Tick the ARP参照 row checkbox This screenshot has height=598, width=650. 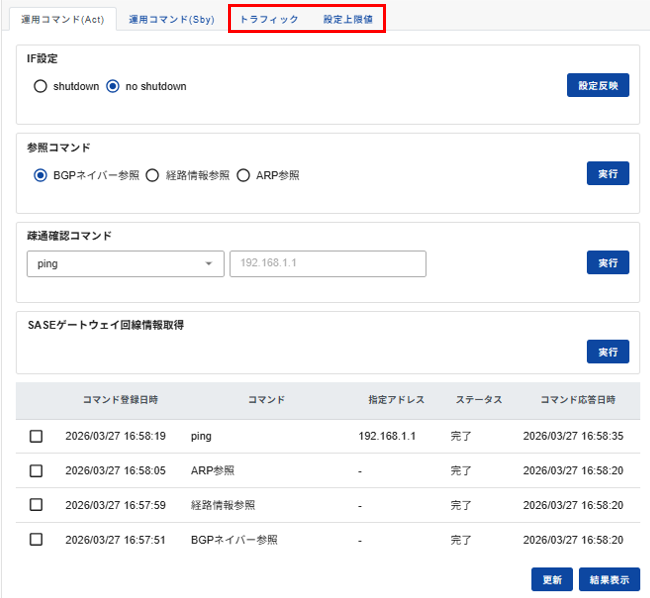pyautogui.click(x=36, y=470)
